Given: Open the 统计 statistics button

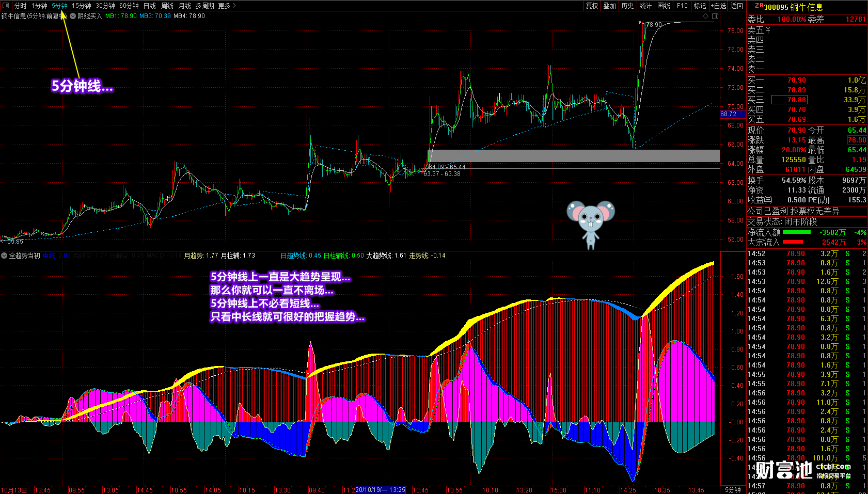Looking at the screenshot, I should 645,6.
